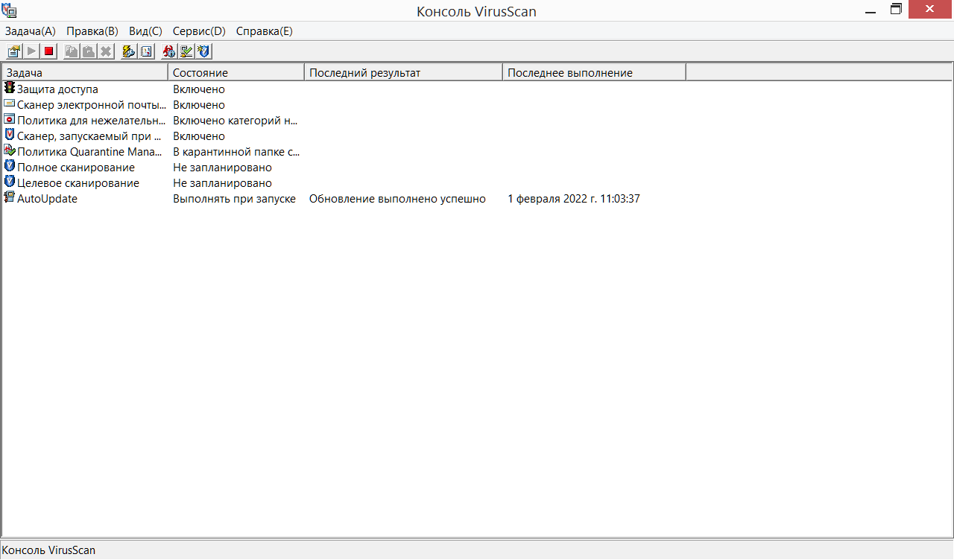Sort by Последний результат column header
The height and width of the screenshot is (560, 954).
(x=403, y=72)
